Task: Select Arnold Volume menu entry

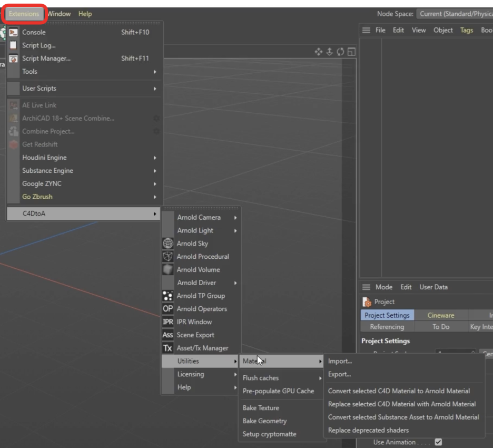Action: [x=201, y=270]
